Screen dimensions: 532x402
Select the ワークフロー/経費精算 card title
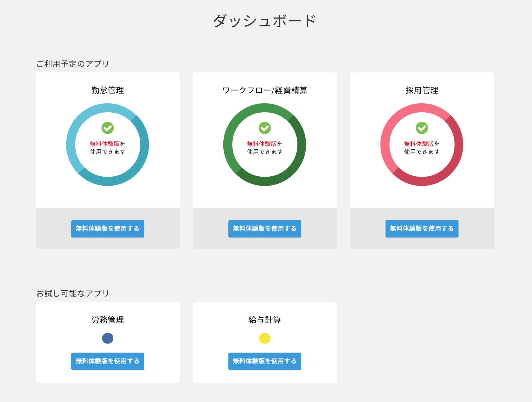point(265,90)
